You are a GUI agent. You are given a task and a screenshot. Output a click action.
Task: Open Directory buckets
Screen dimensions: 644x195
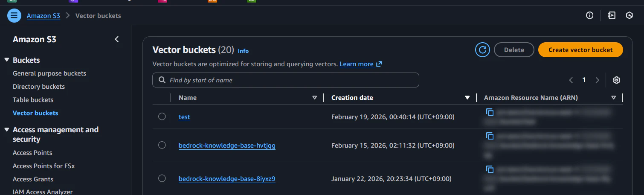[x=39, y=87]
